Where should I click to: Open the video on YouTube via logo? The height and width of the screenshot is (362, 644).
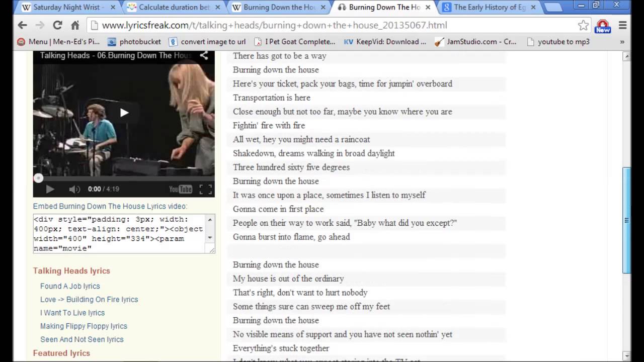[x=181, y=189]
